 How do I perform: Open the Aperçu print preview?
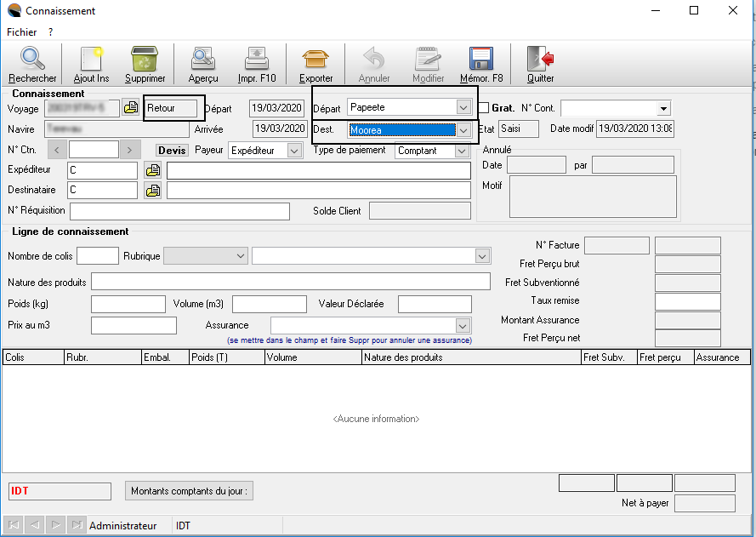click(203, 60)
